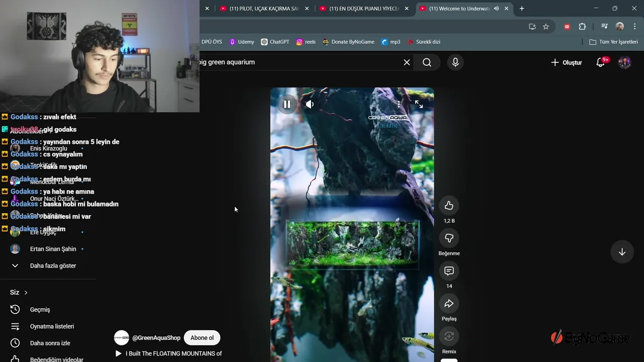Open the reels bookmark
The image size is (644, 362).
[306, 42]
